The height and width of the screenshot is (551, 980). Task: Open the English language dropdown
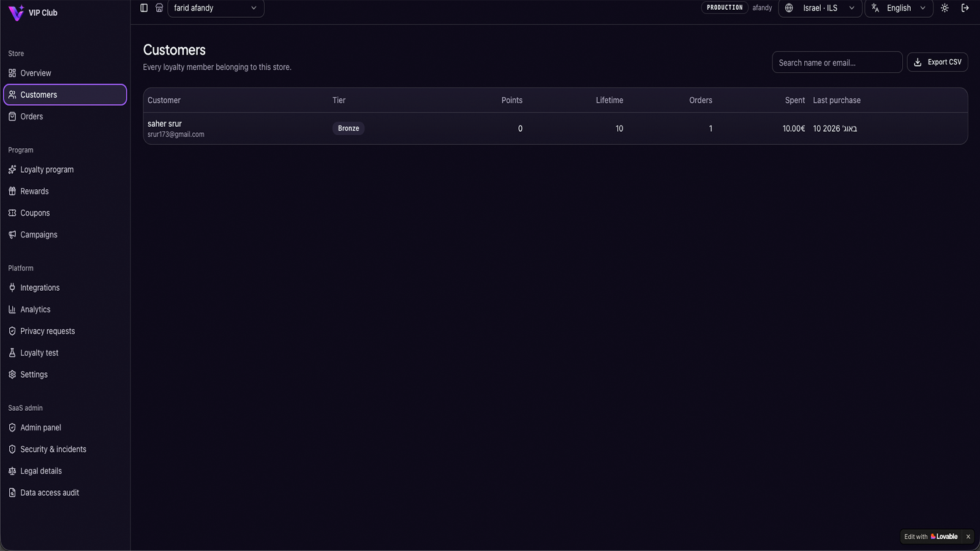pyautogui.click(x=899, y=8)
